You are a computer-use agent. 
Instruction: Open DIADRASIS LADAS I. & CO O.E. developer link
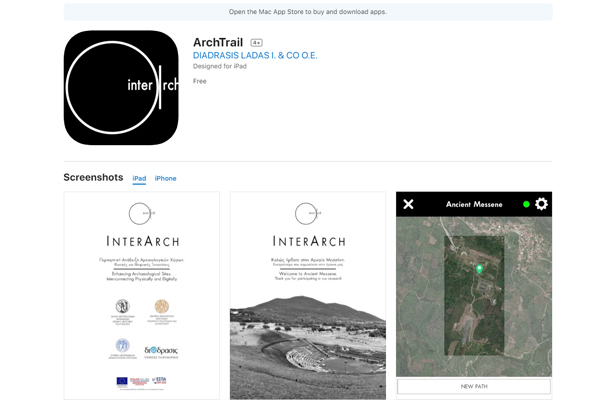coord(255,56)
